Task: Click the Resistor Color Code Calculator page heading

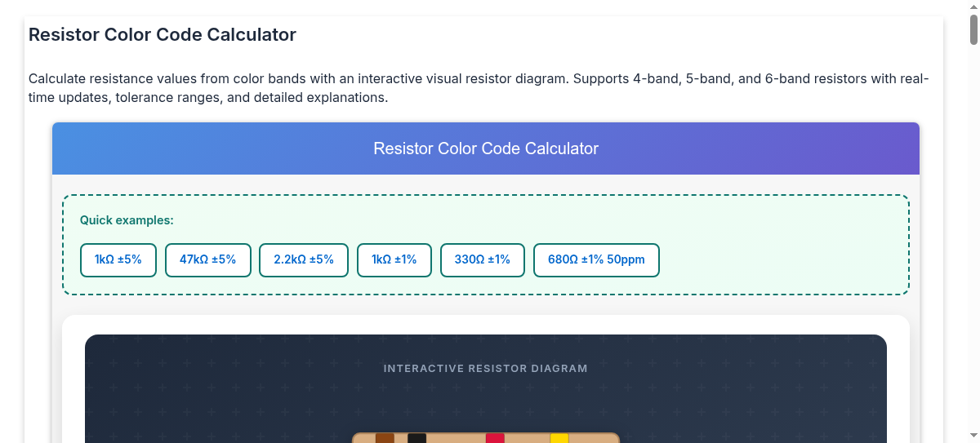Action: (163, 35)
